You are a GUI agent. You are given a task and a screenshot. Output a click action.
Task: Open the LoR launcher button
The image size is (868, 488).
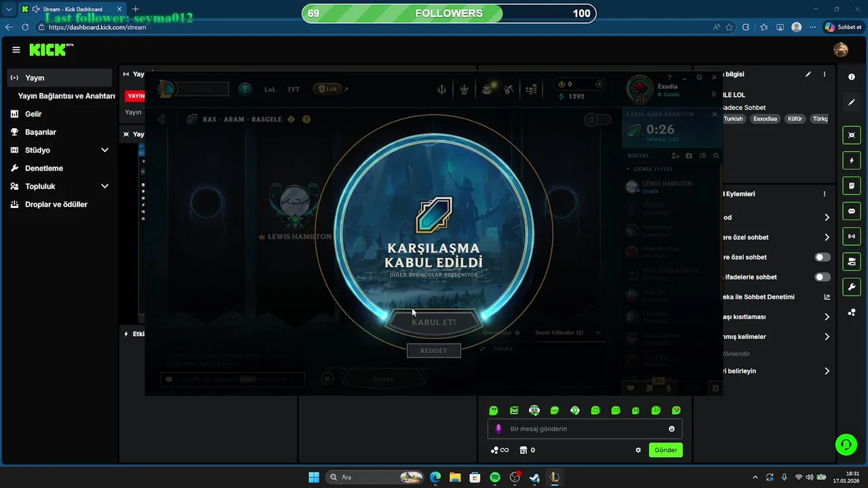click(x=328, y=89)
